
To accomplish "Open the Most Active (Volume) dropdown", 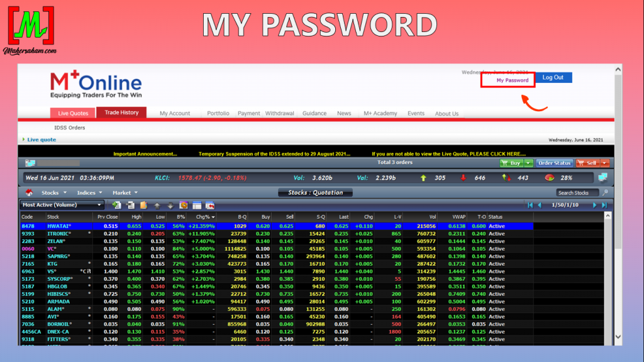I will pyautogui.click(x=62, y=205).
